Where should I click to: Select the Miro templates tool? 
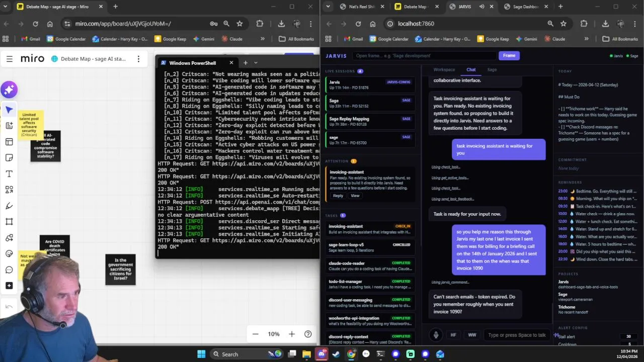pos(9,142)
